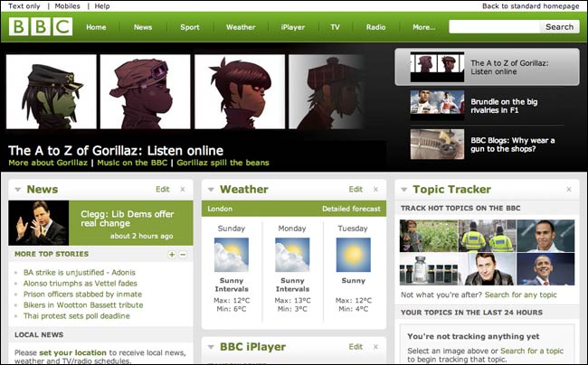Close the Weather widget

[375, 190]
